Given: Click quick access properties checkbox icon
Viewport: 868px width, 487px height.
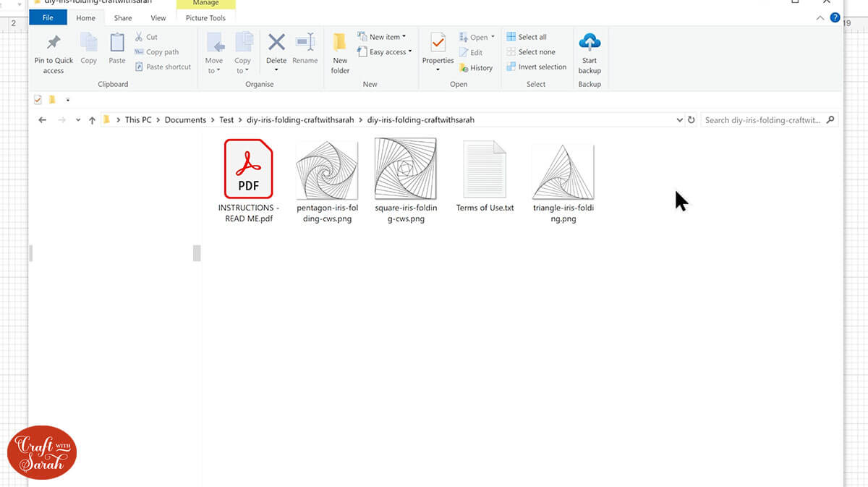Looking at the screenshot, I should click(38, 100).
